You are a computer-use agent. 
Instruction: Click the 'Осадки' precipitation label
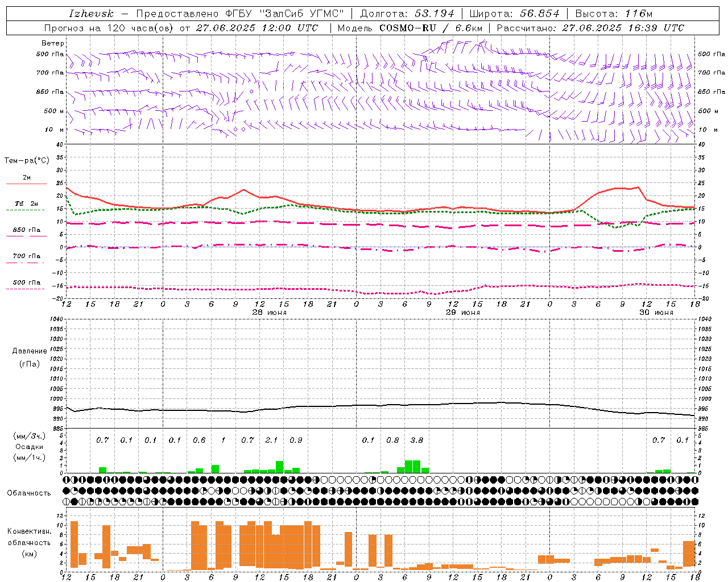coord(29,447)
